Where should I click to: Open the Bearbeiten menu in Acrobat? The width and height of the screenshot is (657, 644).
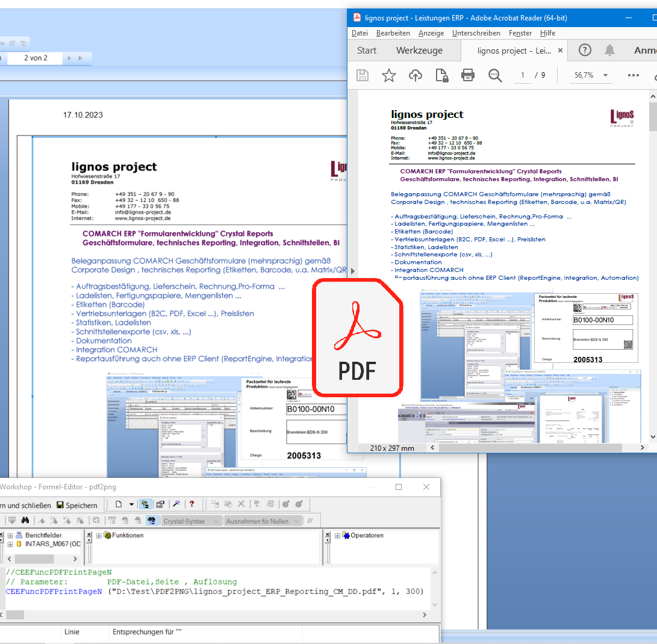393,33
